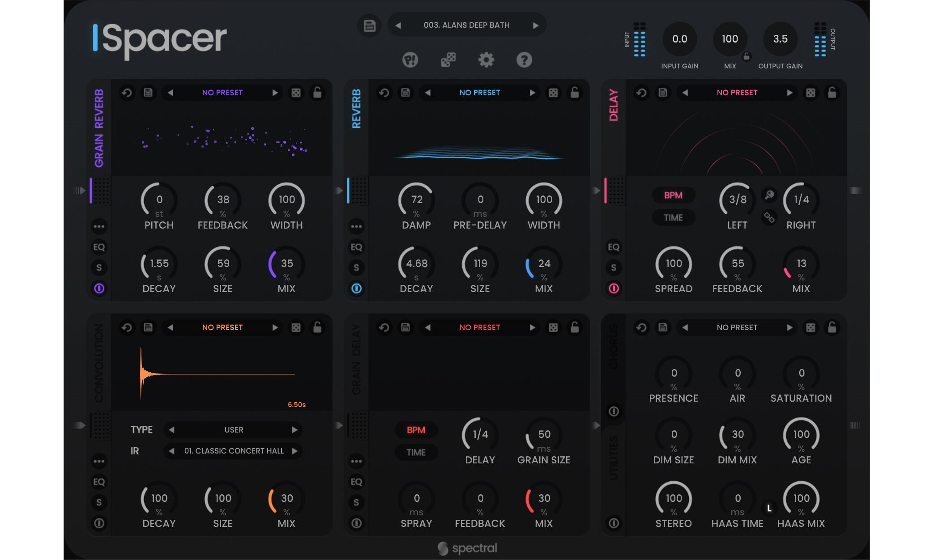Viewport: 934px width, 560px height.
Task: Open the EQ panel of the Reverb module
Action: coord(356,247)
